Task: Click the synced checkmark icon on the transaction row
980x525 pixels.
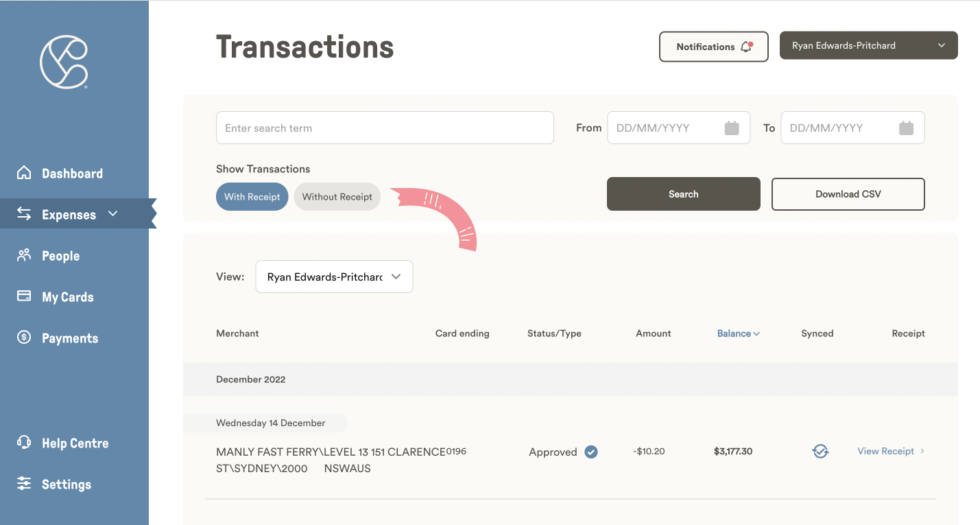Action: coord(820,451)
